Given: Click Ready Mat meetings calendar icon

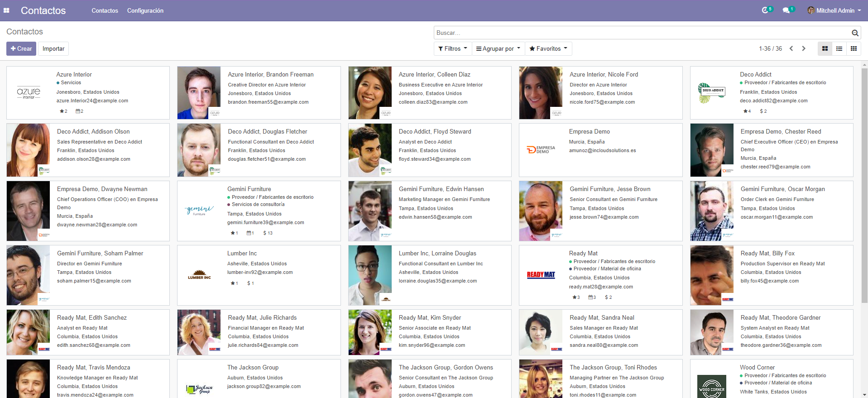Looking at the screenshot, I should point(591,297).
